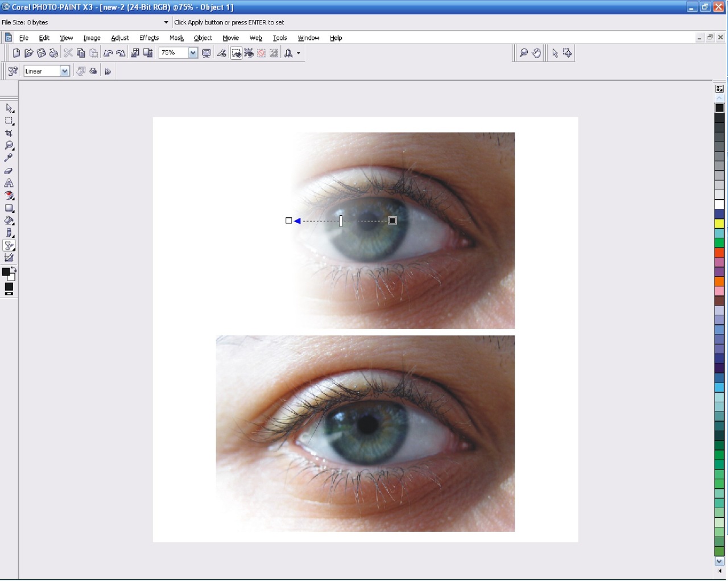Toggle Show Object Marquee button
Image resolution: width=728 pixels, height=581 pixels.
click(236, 53)
